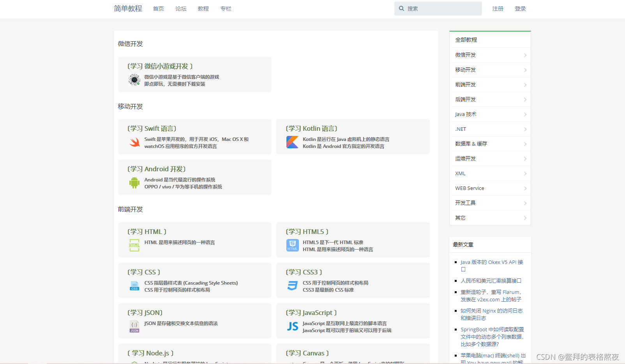
Task: Read article 人民币和美元汇率换算接口
Action: click(x=491, y=281)
